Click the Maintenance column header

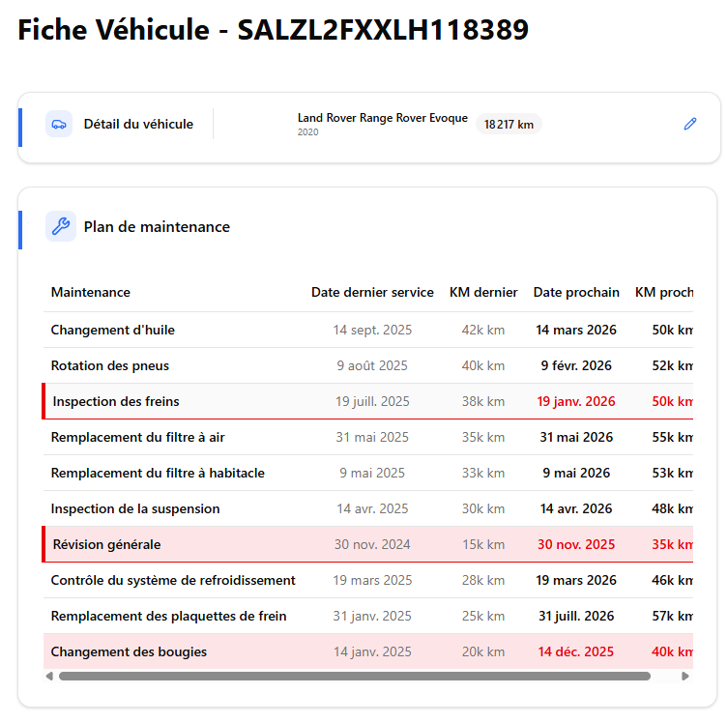pos(91,292)
